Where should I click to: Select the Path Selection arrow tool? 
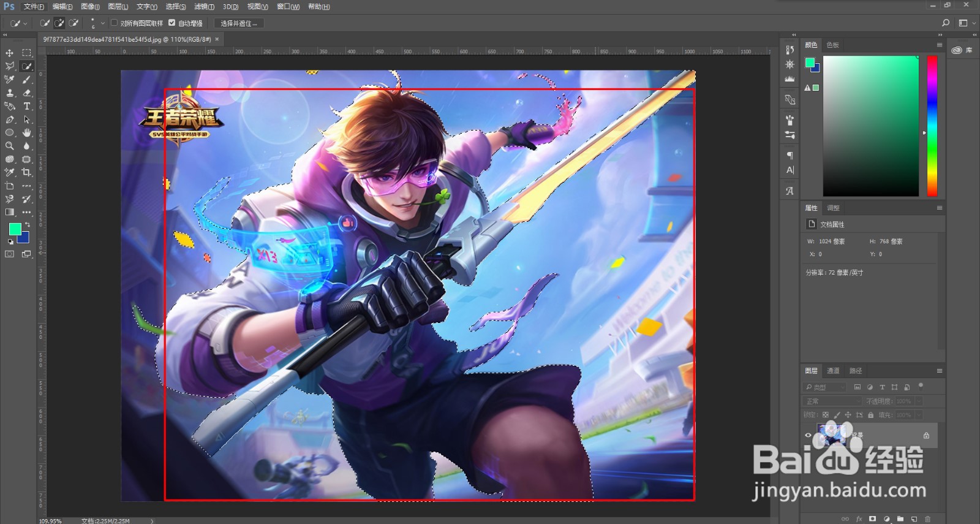click(x=27, y=120)
